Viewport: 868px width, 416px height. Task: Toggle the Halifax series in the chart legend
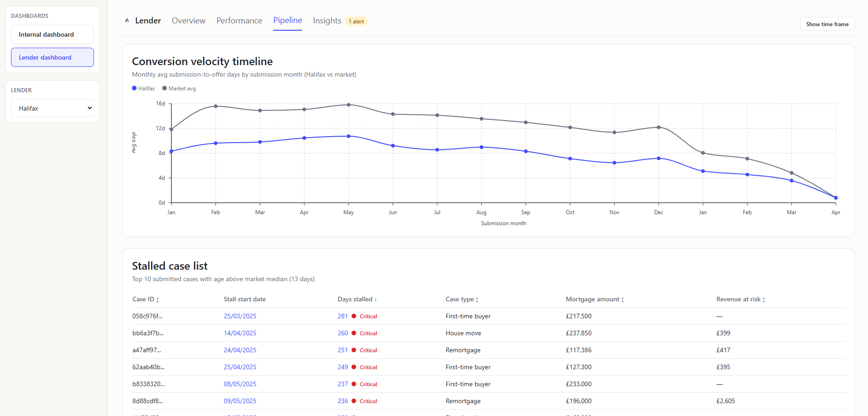pyautogui.click(x=143, y=88)
